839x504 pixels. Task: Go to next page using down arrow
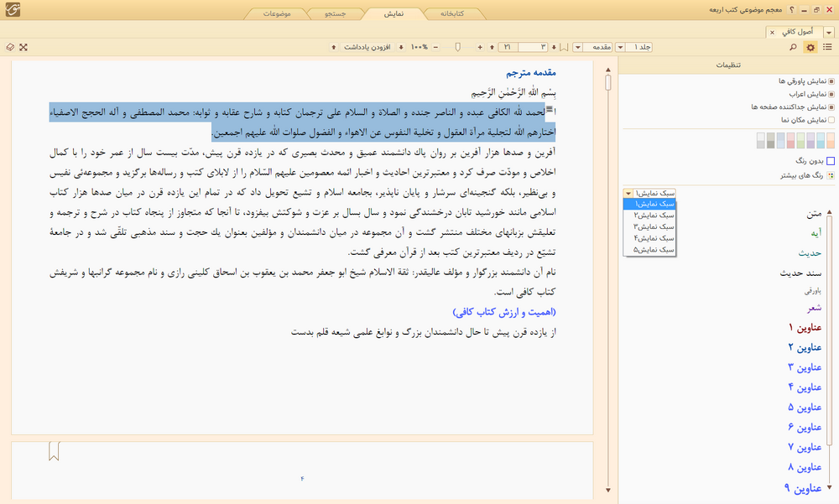point(554,47)
